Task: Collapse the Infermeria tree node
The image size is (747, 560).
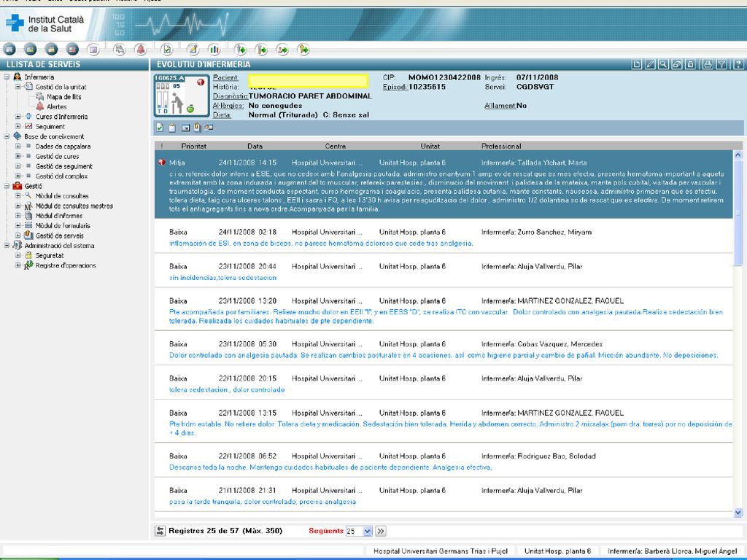Action: tap(7, 77)
